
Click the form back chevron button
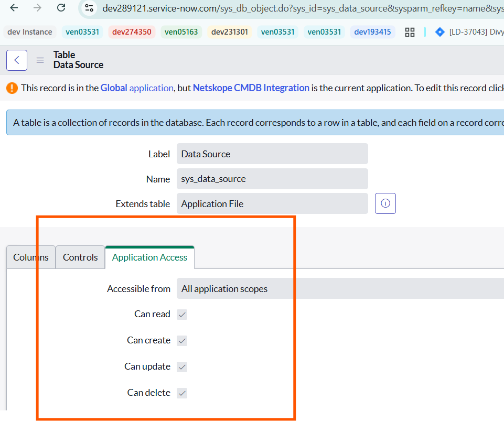point(17,60)
